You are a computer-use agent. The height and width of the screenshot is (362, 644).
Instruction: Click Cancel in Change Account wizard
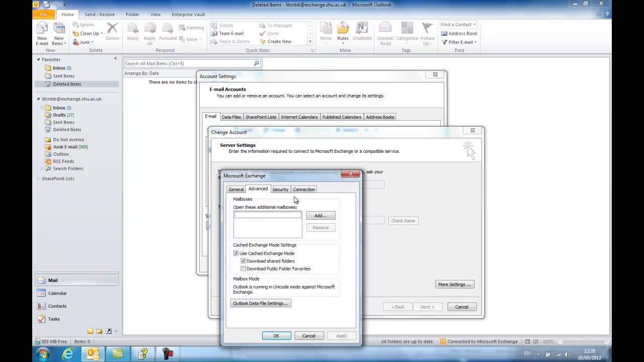coord(462,307)
